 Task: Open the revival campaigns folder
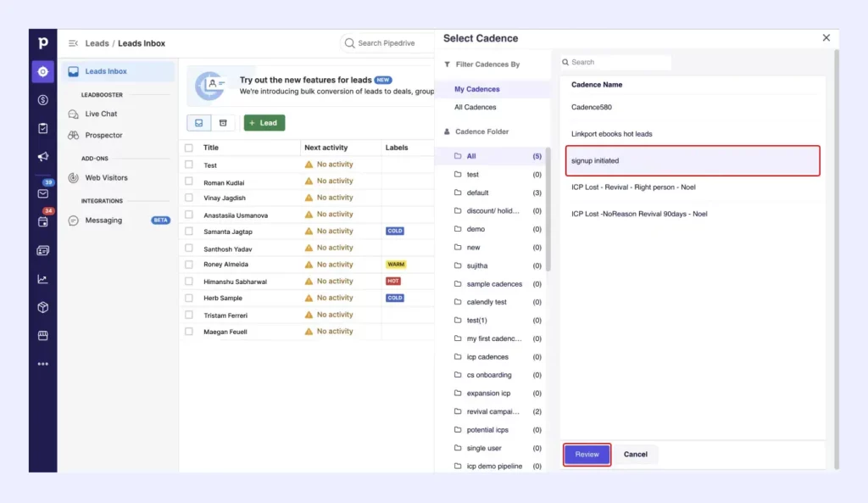(x=491, y=411)
